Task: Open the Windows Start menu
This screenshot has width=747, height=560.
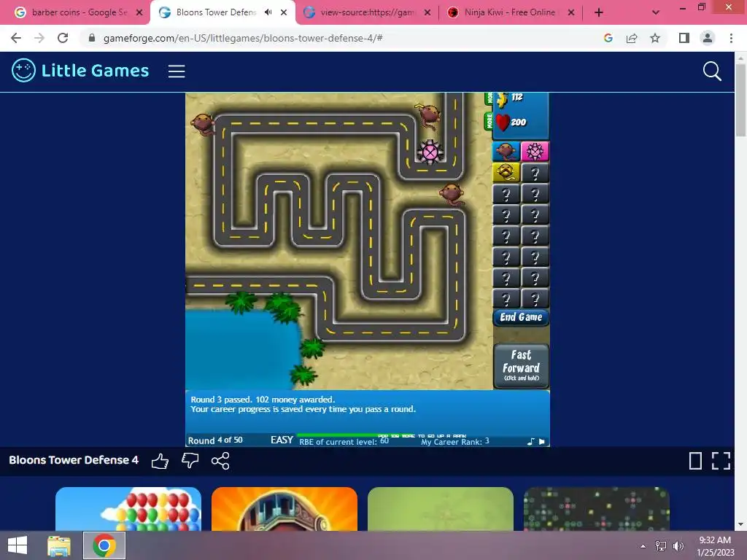Action: click(x=18, y=545)
